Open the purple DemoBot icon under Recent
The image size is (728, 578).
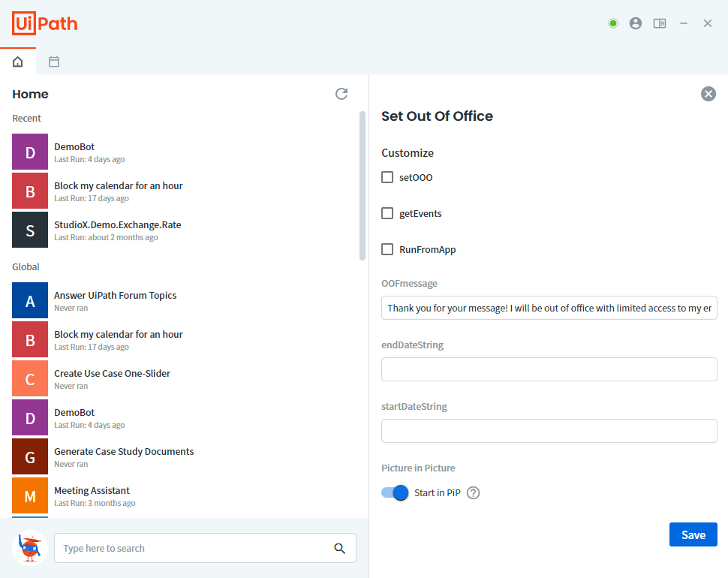pyautogui.click(x=30, y=152)
